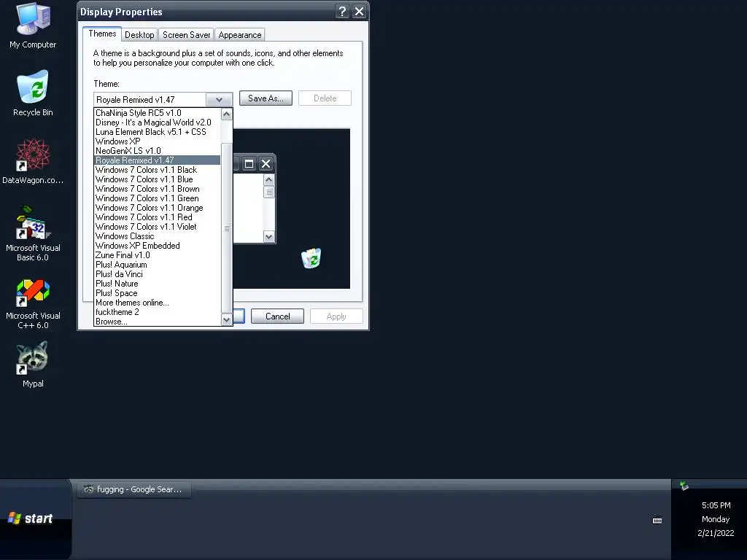
Task: Switch to the Themes tab
Action: [x=102, y=34]
